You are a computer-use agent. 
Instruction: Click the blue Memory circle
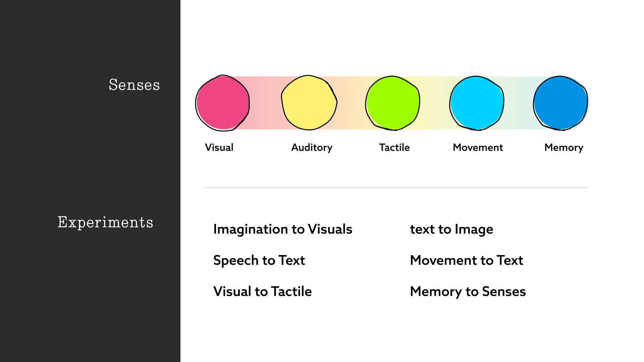560,103
